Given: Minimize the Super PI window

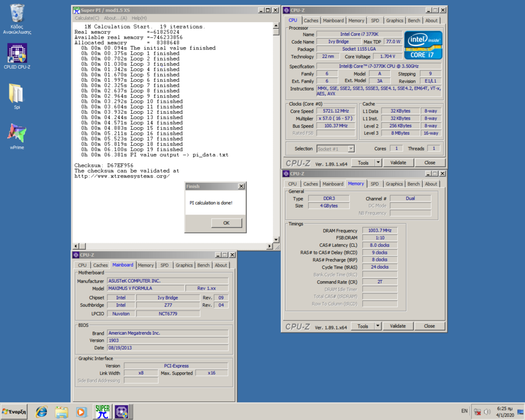Looking at the screenshot, I should tap(261, 10).
